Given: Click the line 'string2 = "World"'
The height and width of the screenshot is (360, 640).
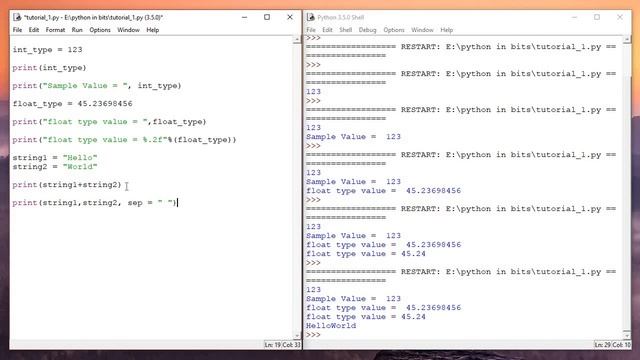Looking at the screenshot, I should 55,167.
